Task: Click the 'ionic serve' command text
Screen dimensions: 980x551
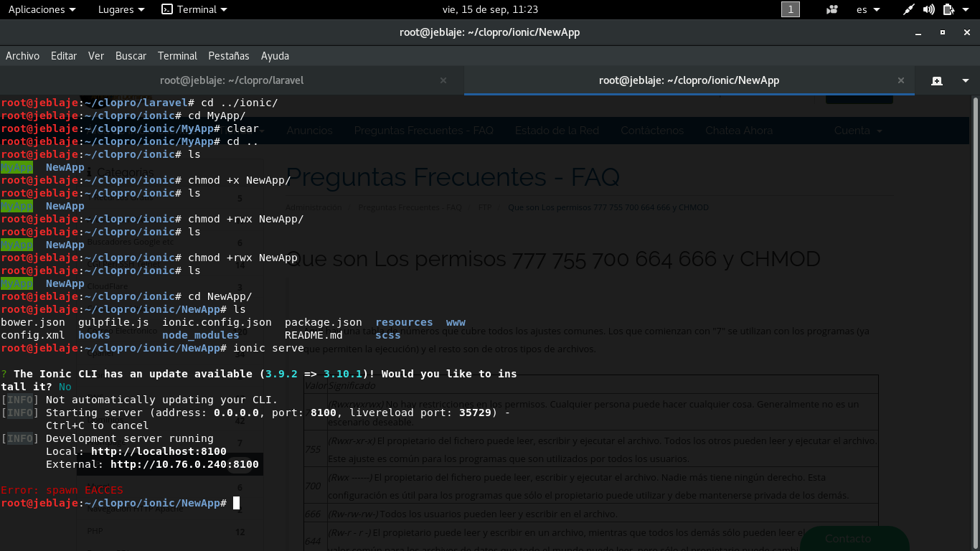Action: (x=269, y=348)
